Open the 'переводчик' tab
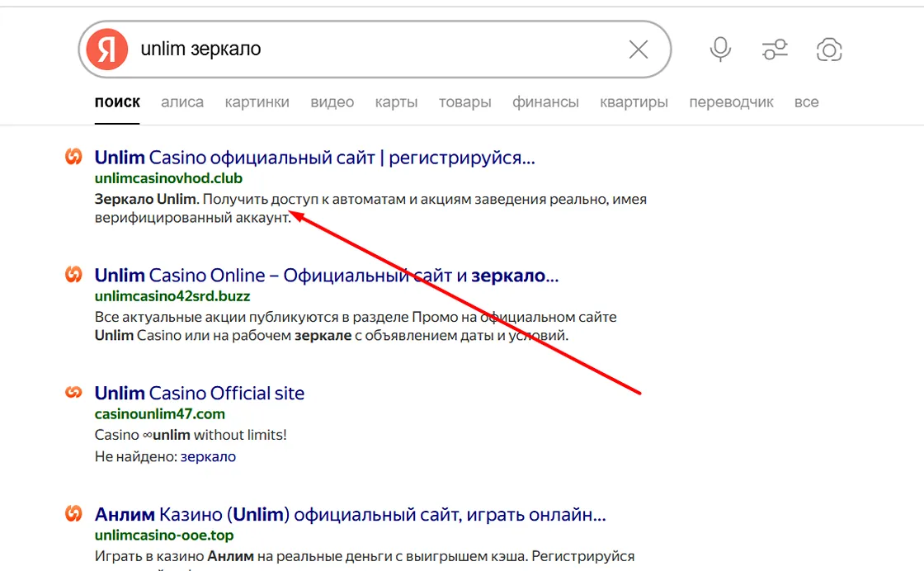The image size is (924, 571). tap(731, 102)
